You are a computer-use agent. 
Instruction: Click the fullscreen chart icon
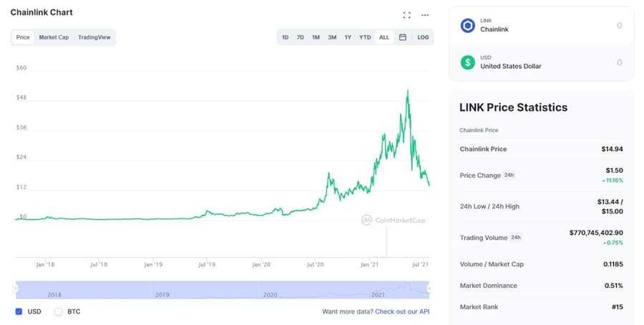pos(407,14)
